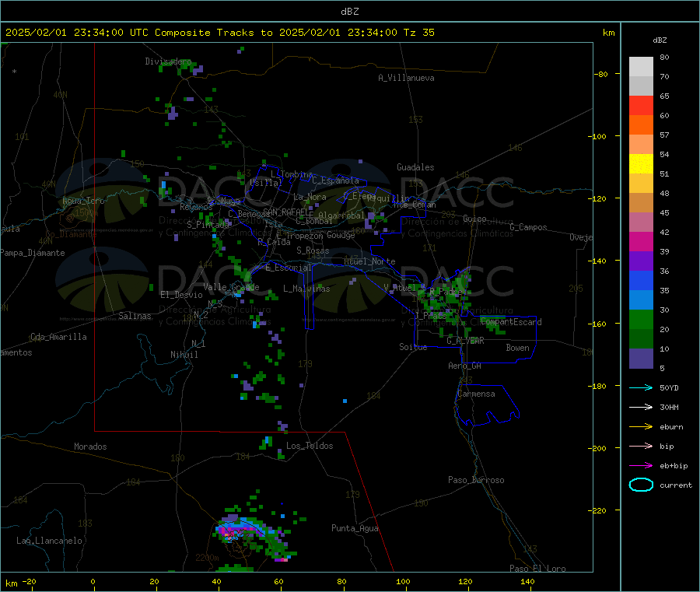Image resolution: width=700 pixels, height=592 pixels.
Task: Click the cyan 50YD track arrow
Action: [x=641, y=387]
